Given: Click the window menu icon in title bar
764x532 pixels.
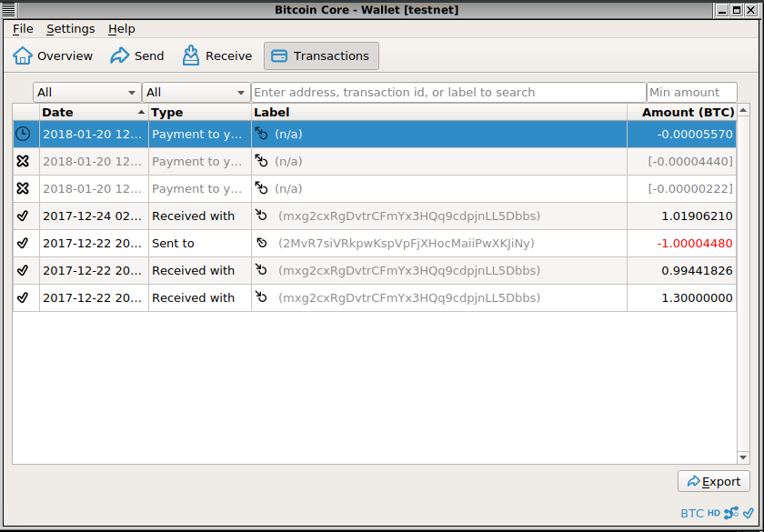Looking at the screenshot, I should tap(8, 9).
